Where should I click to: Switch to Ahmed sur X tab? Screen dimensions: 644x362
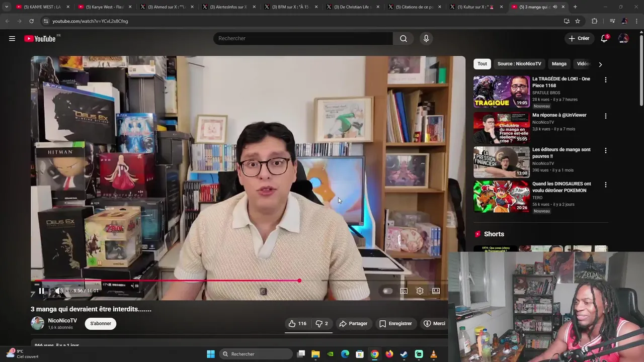tap(166, 7)
